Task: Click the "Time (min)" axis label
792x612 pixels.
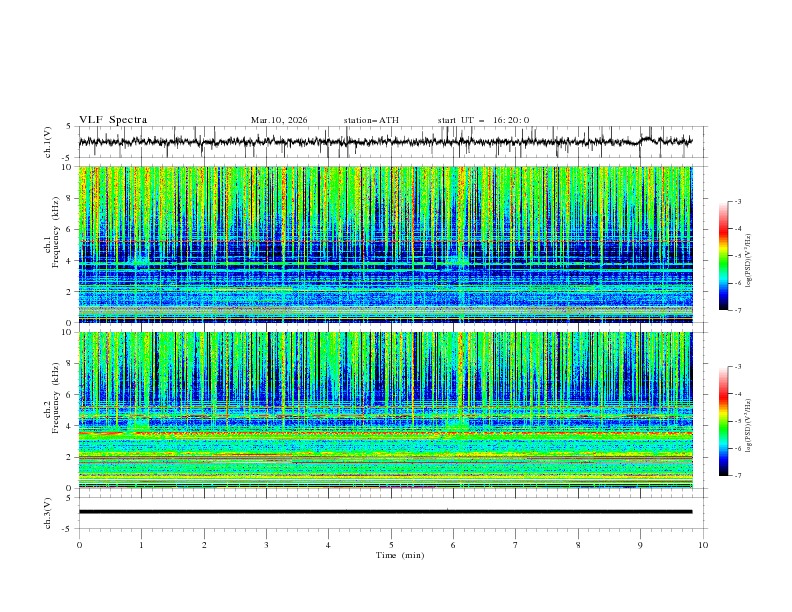Action: 400,555
